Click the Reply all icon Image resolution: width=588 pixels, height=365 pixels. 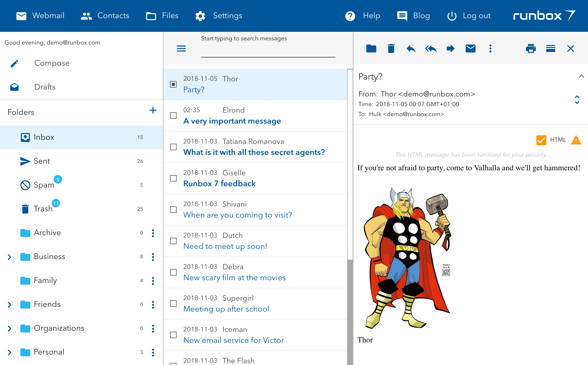click(x=431, y=48)
